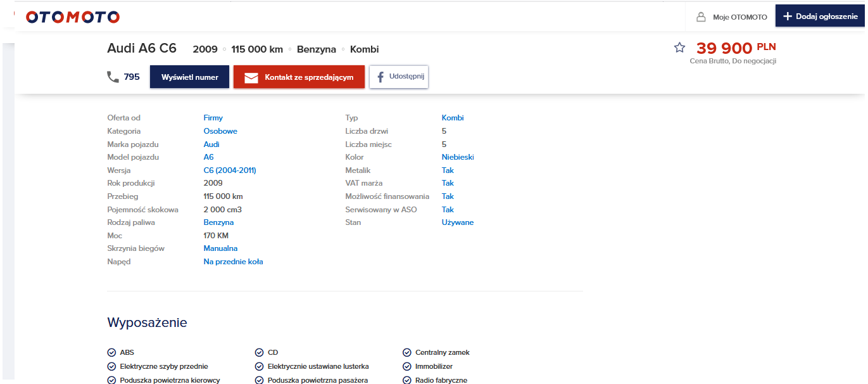Screen dimensions: 868x384
Task: Click checkmark beside Elektrycznie ustawiane lusterka
Action: 259,366
